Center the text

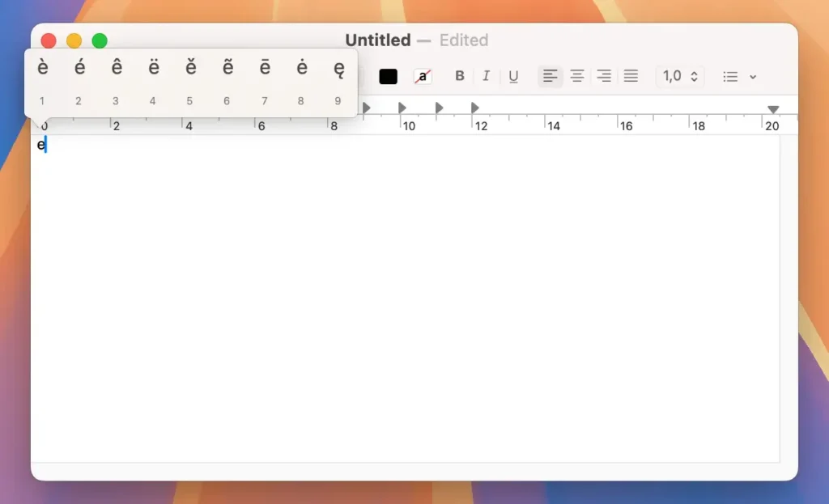pyautogui.click(x=576, y=76)
